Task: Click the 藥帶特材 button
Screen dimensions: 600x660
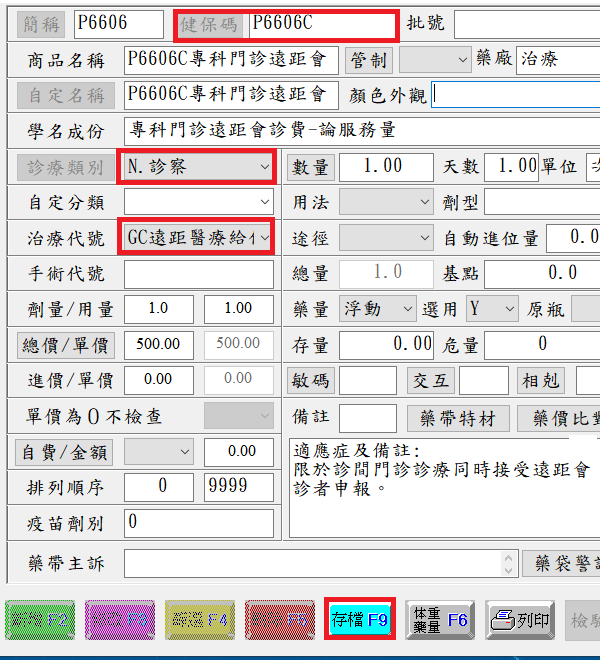Action: click(x=458, y=418)
